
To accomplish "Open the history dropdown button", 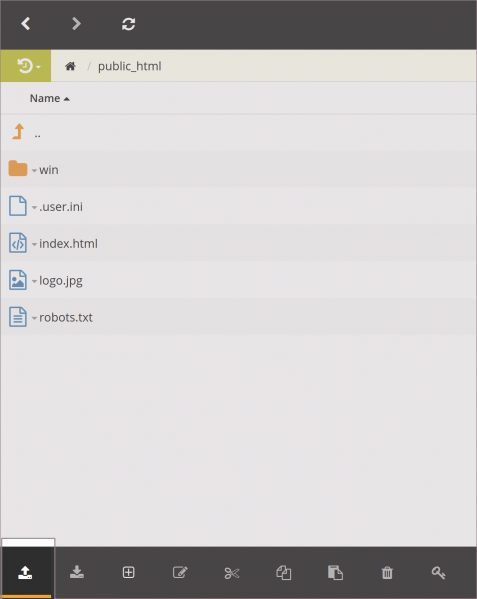I will (x=26, y=66).
